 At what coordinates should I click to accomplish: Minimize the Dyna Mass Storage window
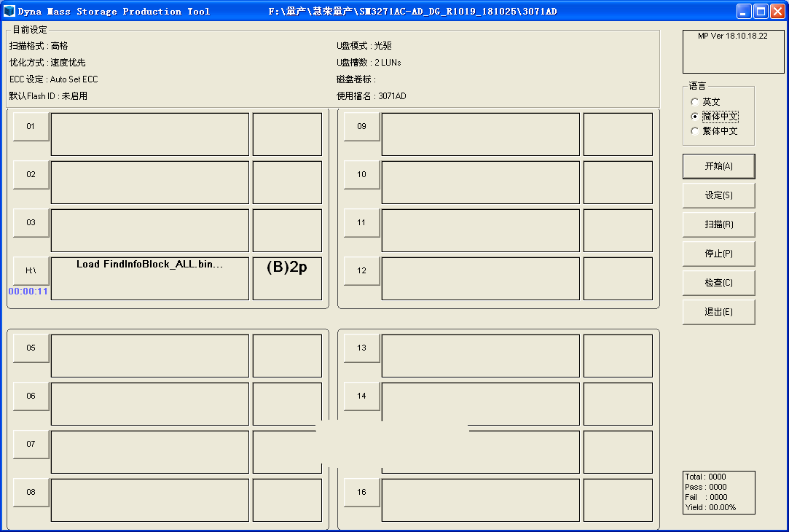(x=744, y=11)
